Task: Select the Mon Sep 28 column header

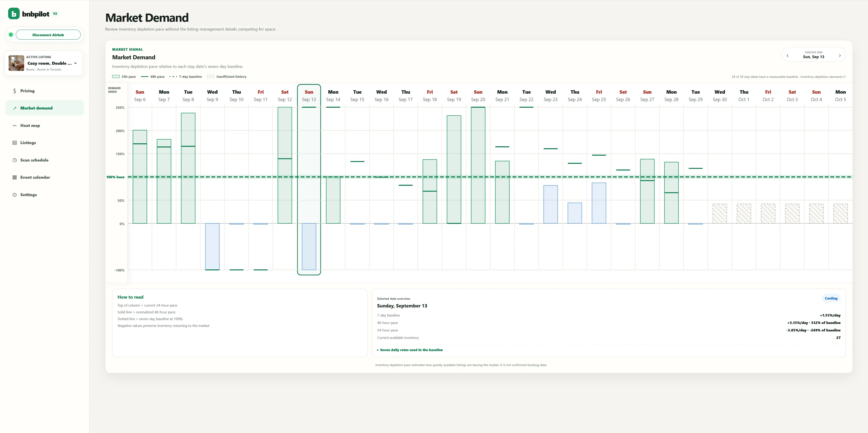Action: coord(671,96)
